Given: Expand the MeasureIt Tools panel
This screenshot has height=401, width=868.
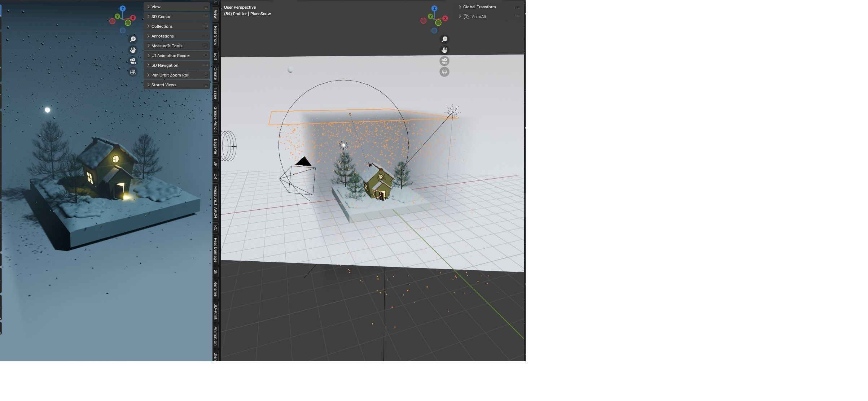Looking at the screenshot, I should click(x=167, y=46).
